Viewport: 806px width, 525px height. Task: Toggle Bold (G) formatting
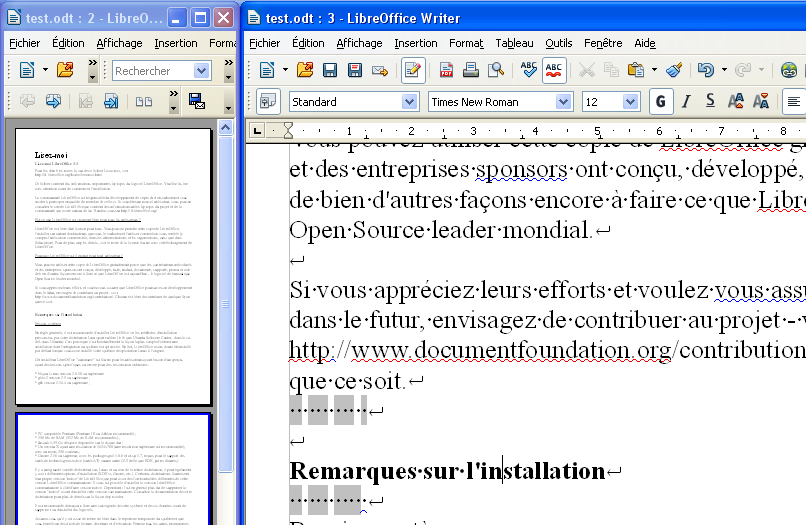pos(661,102)
